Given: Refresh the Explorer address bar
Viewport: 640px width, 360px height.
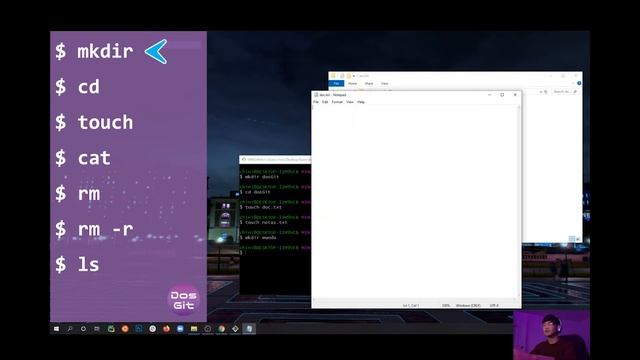Looking at the screenshot, I should pos(546,92).
